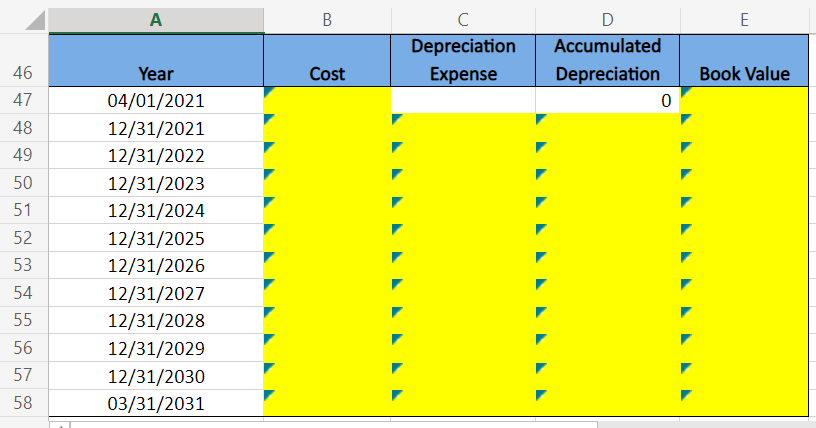Viewport: 816px width, 428px height.
Task: Select row 56 header
Action: click(23, 348)
